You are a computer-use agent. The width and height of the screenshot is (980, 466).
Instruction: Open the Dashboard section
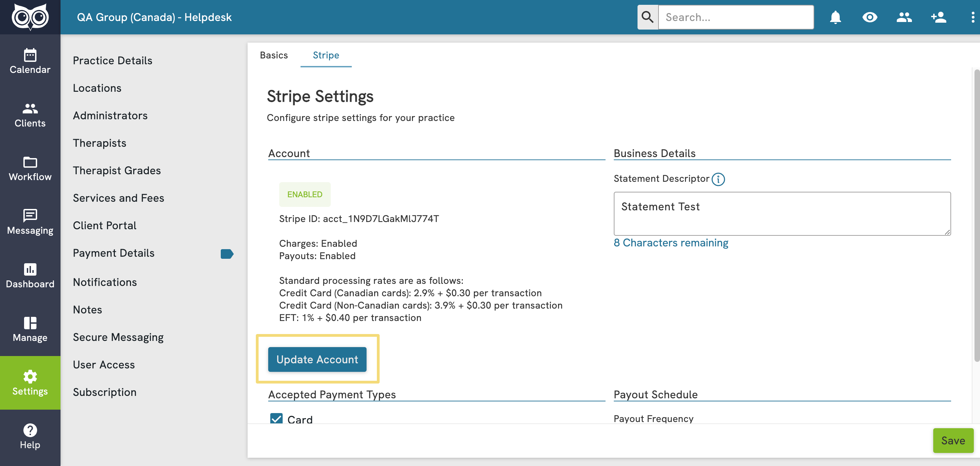[x=30, y=276]
